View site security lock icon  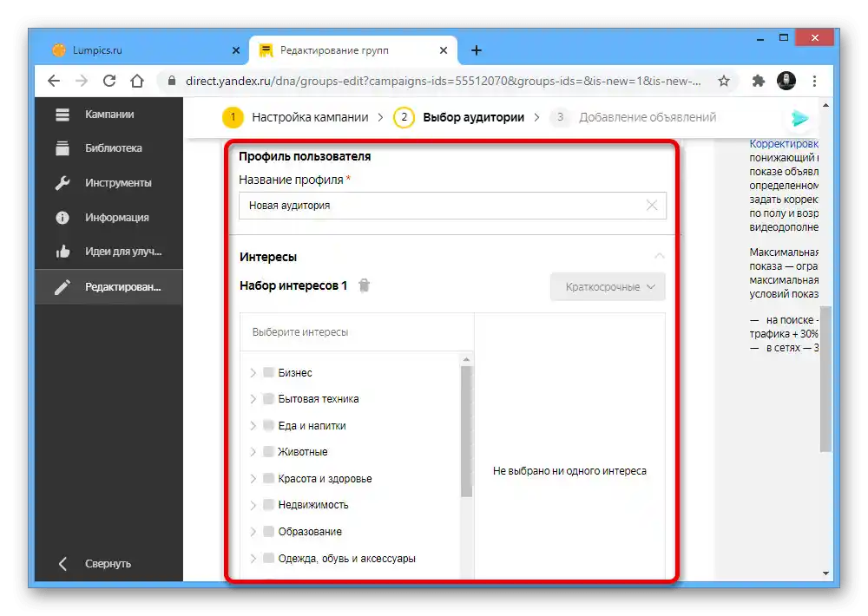coord(172,81)
